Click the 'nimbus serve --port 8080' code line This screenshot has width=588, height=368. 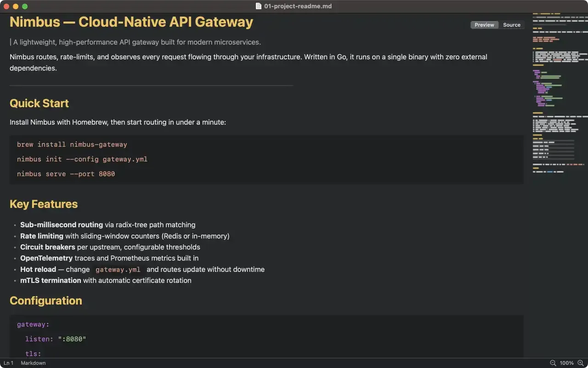coord(66,174)
